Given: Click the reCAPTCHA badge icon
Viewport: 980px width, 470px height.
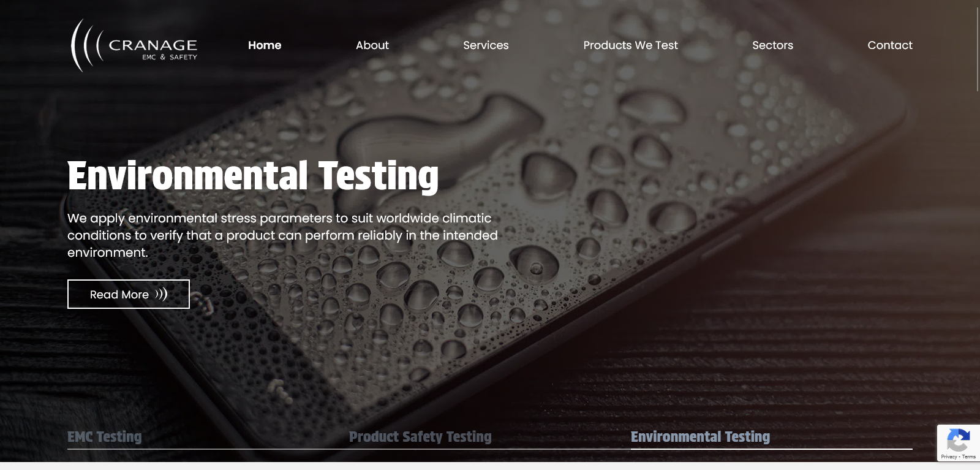Looking at the screenshot, I should click(x=959, y=440).
